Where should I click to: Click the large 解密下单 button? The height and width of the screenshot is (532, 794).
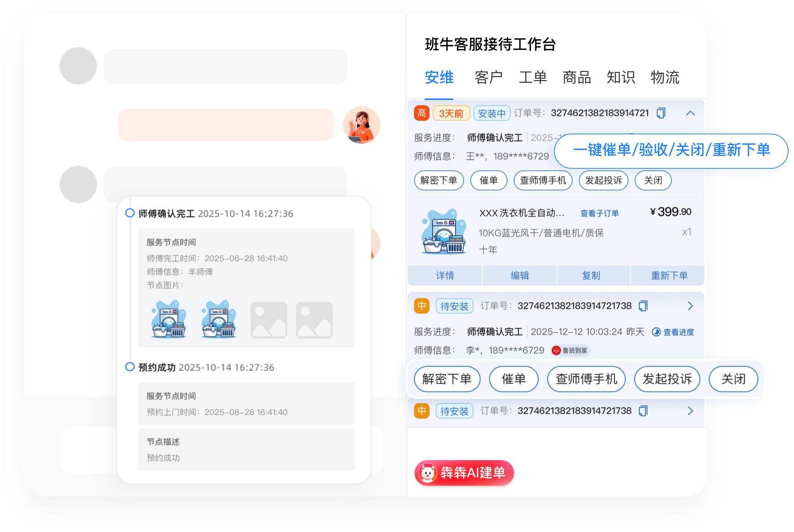447,379
